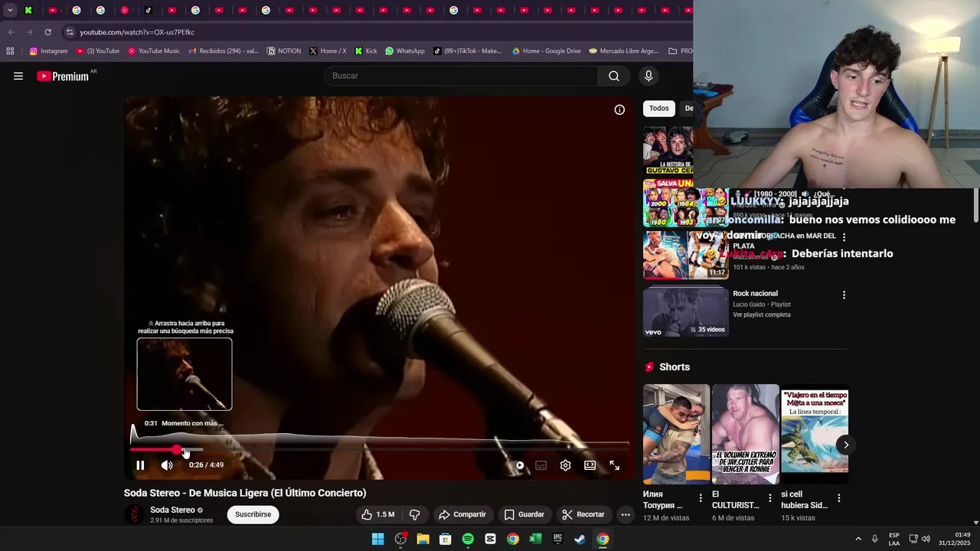
Task: Open NOTION bookmark
Action: coord(284,51)
